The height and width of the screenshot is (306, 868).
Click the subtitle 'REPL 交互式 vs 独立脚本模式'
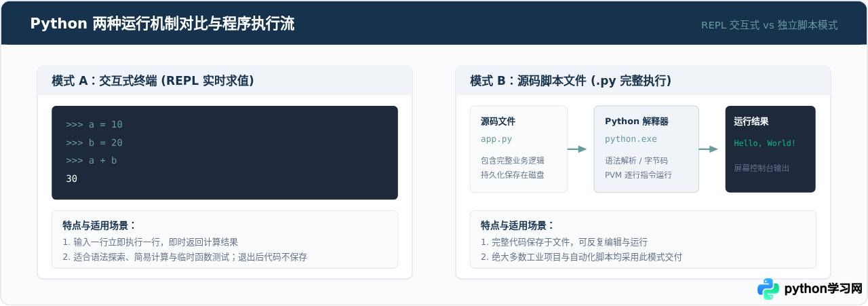[770, 25]
